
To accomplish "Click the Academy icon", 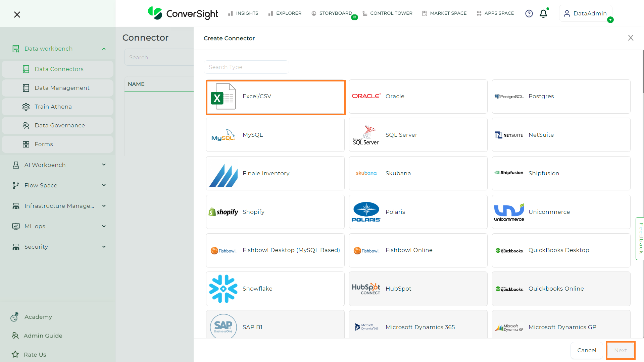I will pyautogui.click(x=14, y=317).
